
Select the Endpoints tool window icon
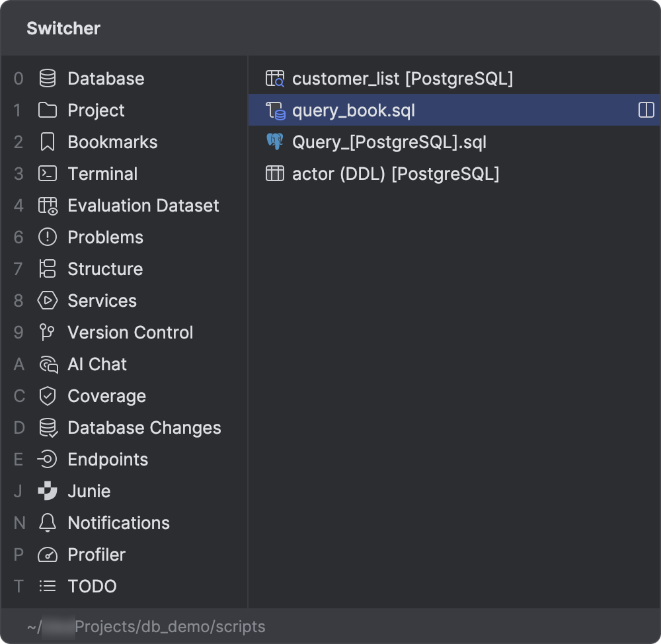(x=108, y=460)
